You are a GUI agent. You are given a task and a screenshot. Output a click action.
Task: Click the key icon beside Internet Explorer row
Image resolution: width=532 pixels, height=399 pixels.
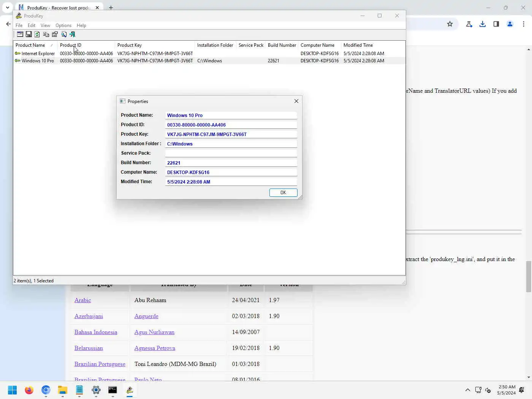[17, 53]
